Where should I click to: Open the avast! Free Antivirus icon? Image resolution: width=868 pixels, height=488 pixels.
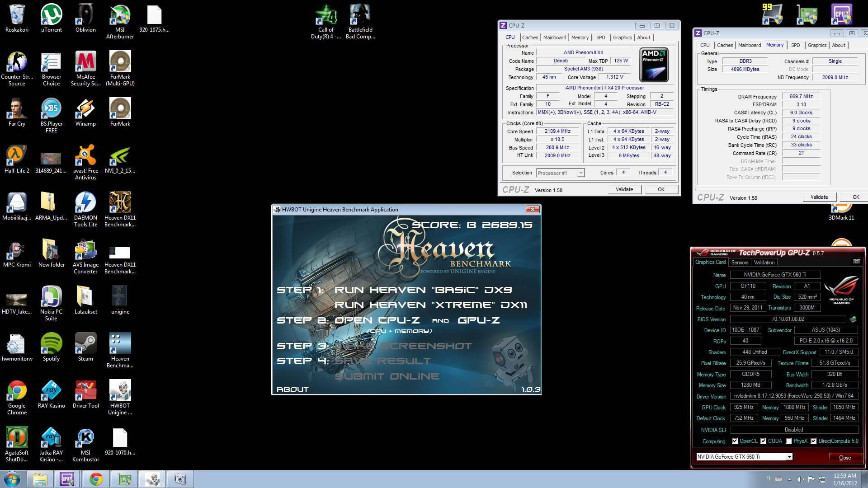(85, 163)
